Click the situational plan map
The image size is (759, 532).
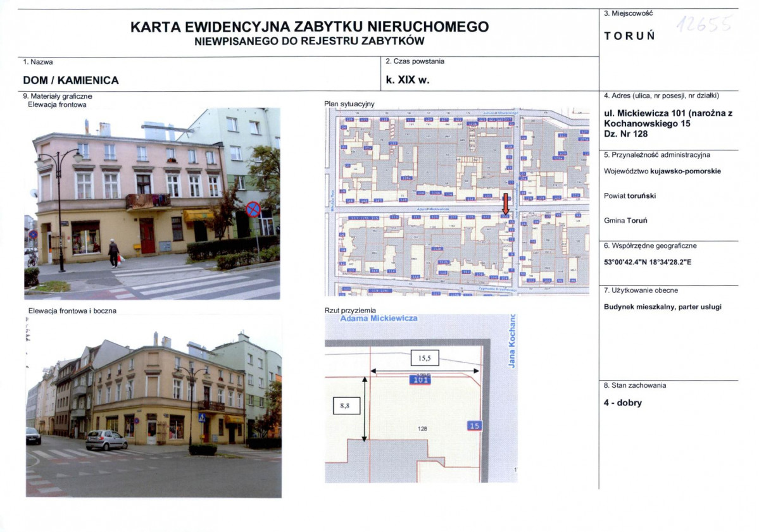pyautogui.click(x=457, y=202)
